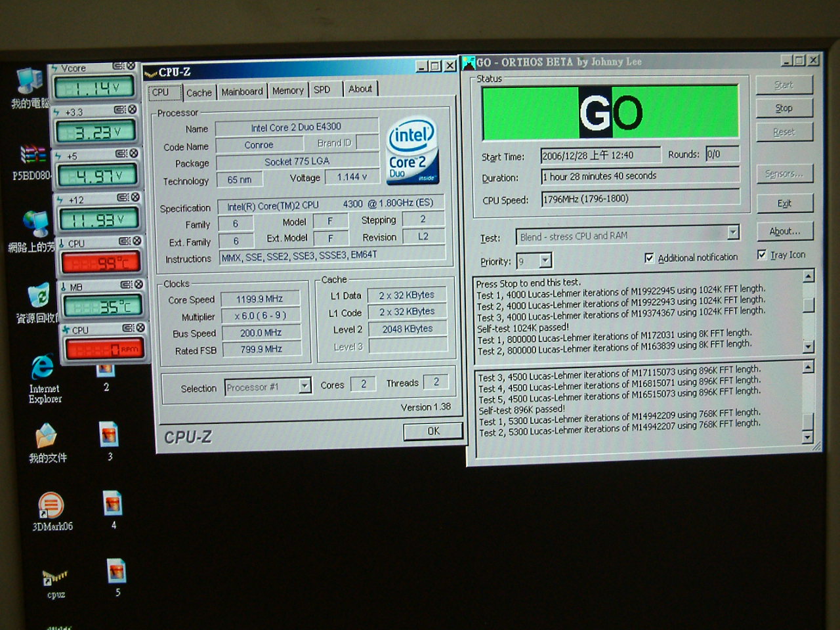Click the Exit button in ORTHOS

(784, 203)
